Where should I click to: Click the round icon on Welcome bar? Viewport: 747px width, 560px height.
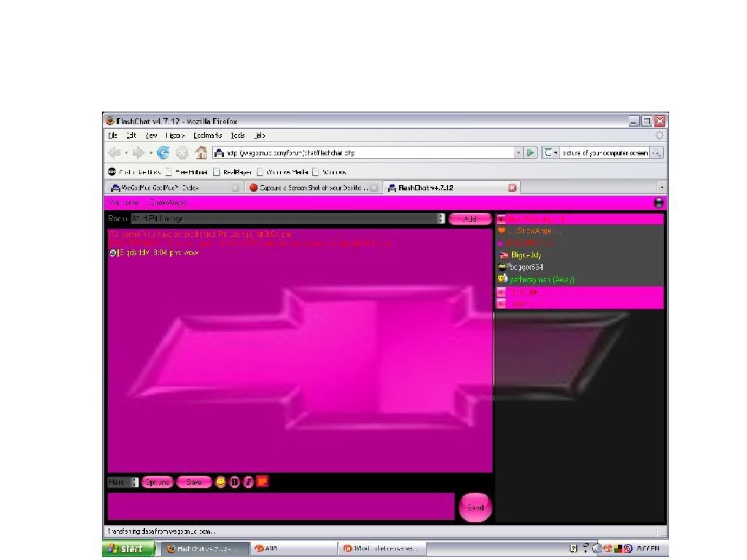(659, 203)
